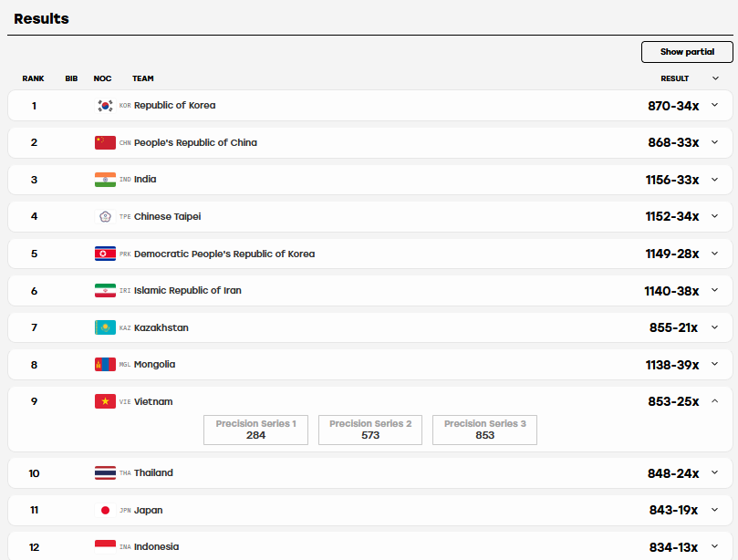This screenshot has height=560, width=738.
Task: Click the India flag icon
Action: point(105,180)
